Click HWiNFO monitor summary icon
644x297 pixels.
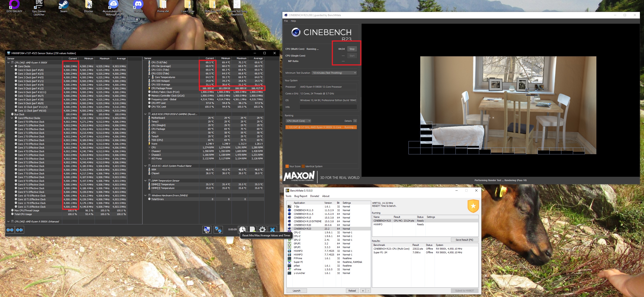coord(207,230)
